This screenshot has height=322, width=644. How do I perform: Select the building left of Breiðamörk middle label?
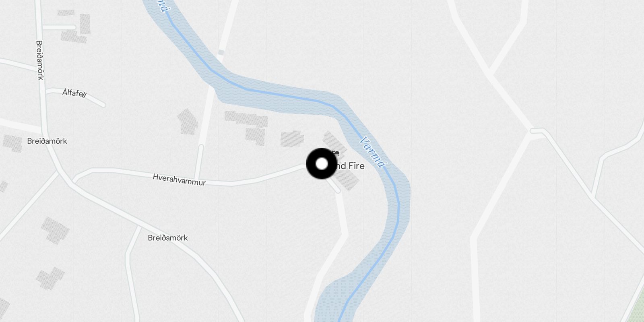[x=13, y=143]
